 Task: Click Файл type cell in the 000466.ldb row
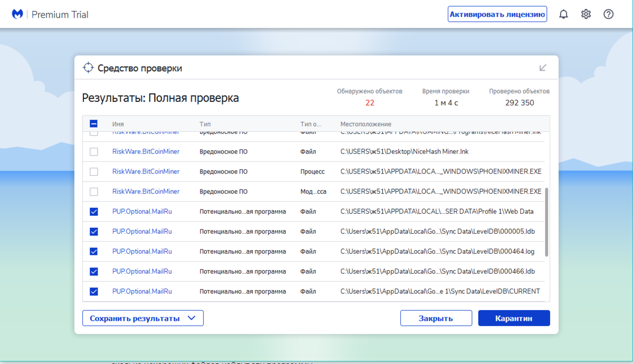click(x=308, y=271)
